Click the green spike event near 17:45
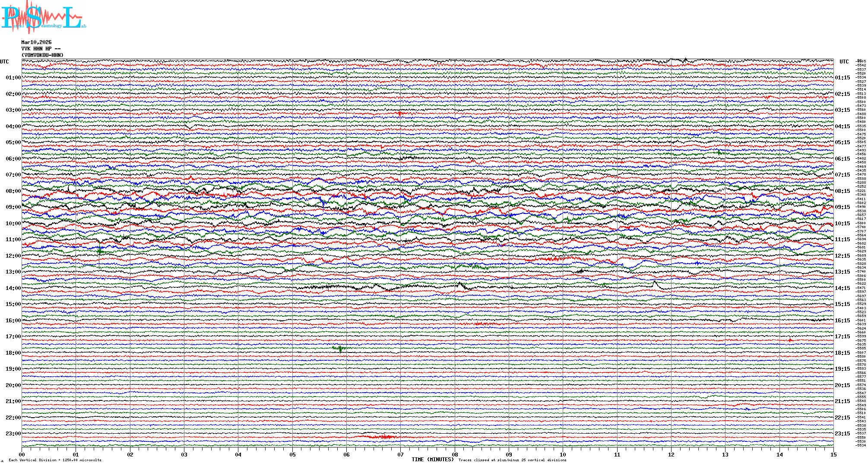 point(340,349)
